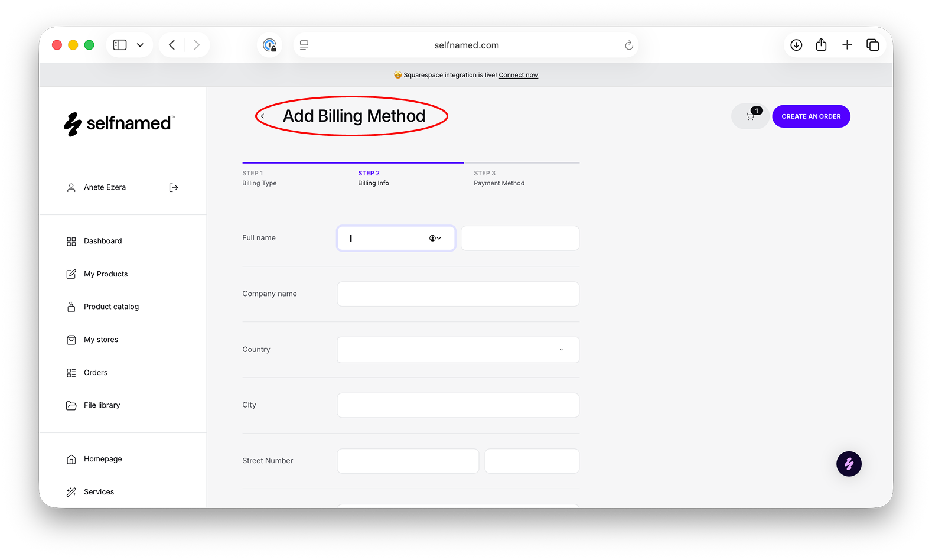Viewport: 932px width, 560px height.
Task: Go back in browser history
Action: 172,45
